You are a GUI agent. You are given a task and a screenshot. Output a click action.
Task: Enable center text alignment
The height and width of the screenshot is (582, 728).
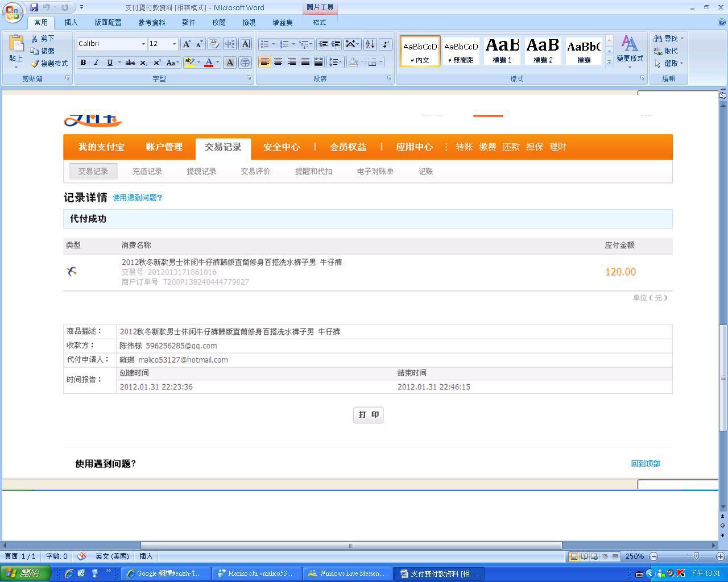point(278,62)
